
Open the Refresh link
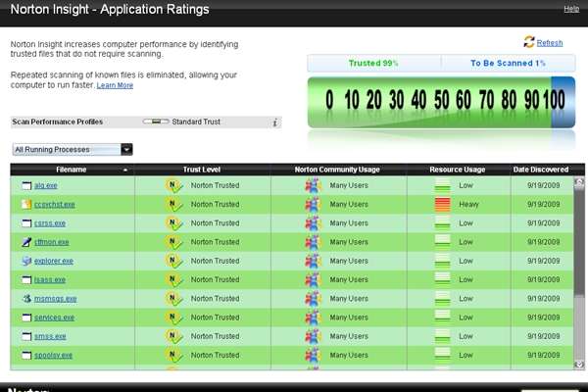pos(550,43)
